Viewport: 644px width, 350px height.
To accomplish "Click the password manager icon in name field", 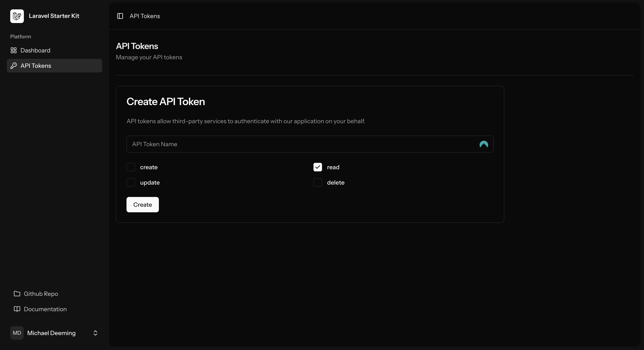I will (x=483, y=144).
